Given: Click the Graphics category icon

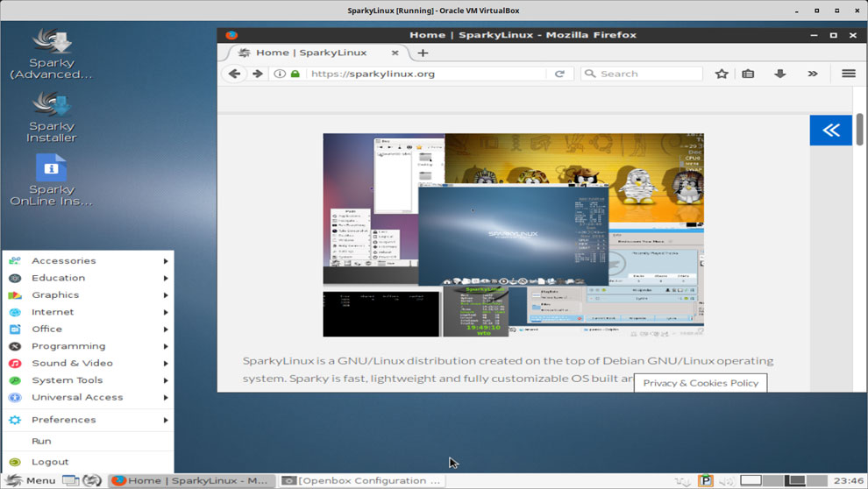Looking at the screenshot, I should (x=15, y=294).
